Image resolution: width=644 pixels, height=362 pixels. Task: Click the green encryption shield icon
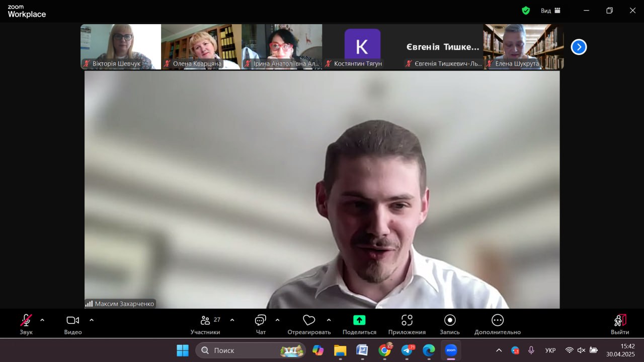tap(526, 11)
